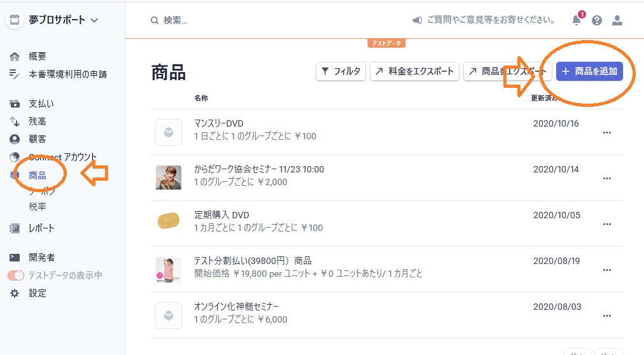Open 概要 home icon in sidebar

click(x=15, y=56)
